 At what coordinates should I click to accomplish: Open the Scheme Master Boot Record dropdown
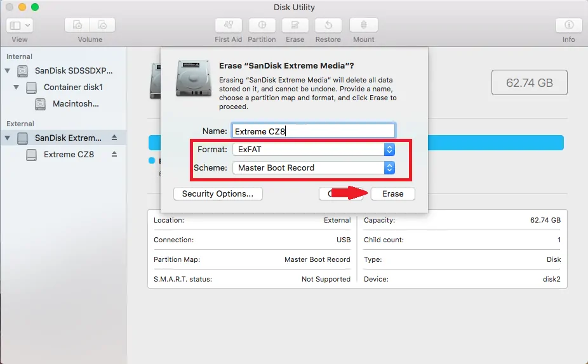point(314,168)
